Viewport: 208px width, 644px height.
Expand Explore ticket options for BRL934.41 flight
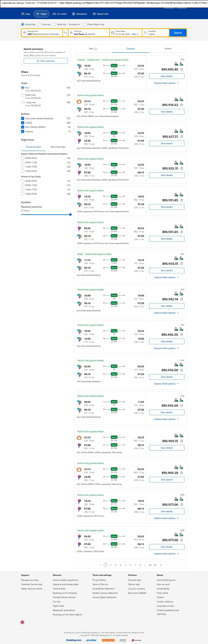click(x=167, y=277)
